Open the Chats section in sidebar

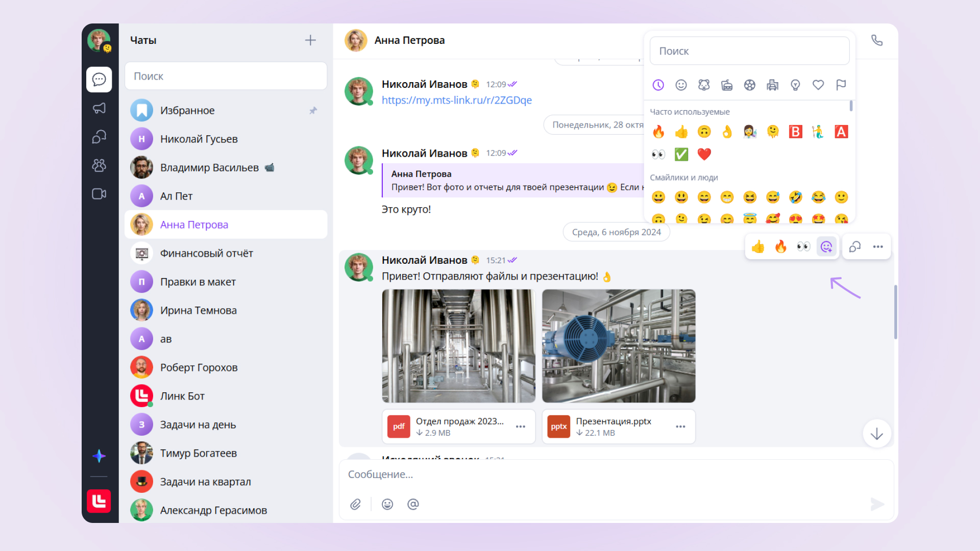[x=99, y=80]
